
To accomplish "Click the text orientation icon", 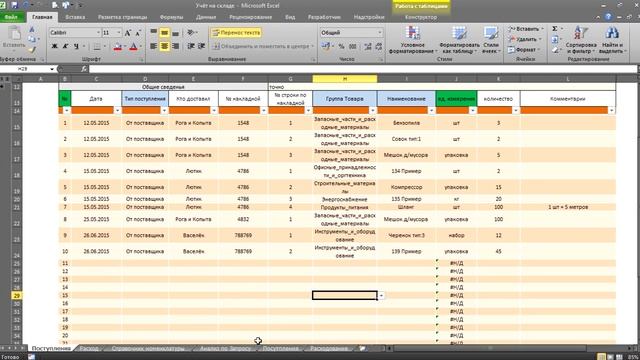I will [191, 33].
